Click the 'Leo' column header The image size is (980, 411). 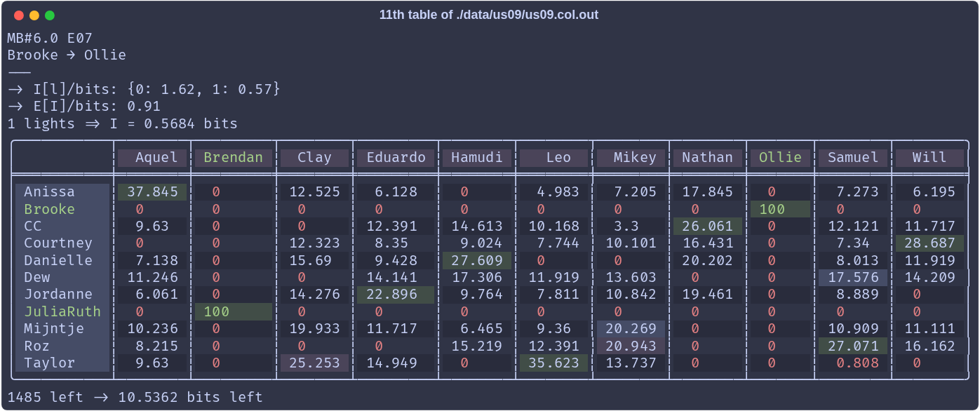(554, 157)
